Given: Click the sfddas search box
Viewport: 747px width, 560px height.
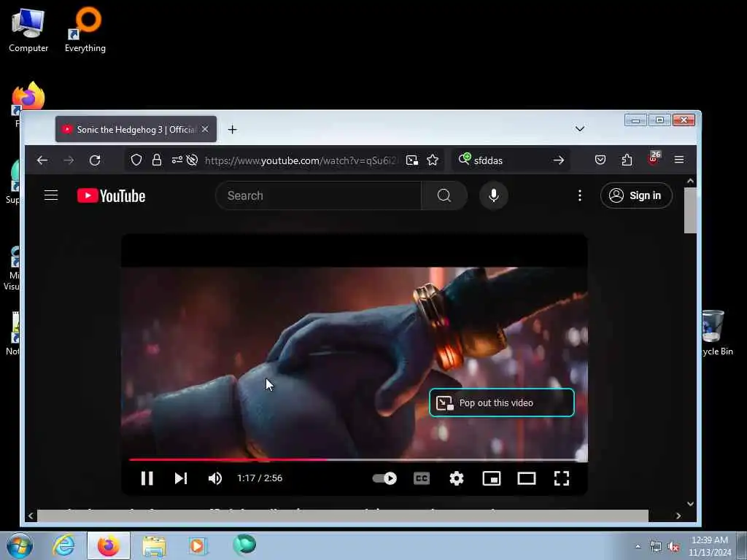Looking at the screenshot, I should click(x=510, y=160).
